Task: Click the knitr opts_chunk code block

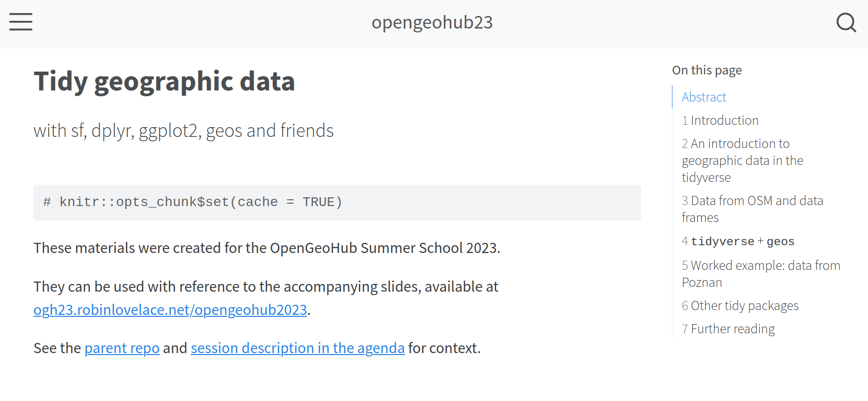Action: click(x=337, y=202)
